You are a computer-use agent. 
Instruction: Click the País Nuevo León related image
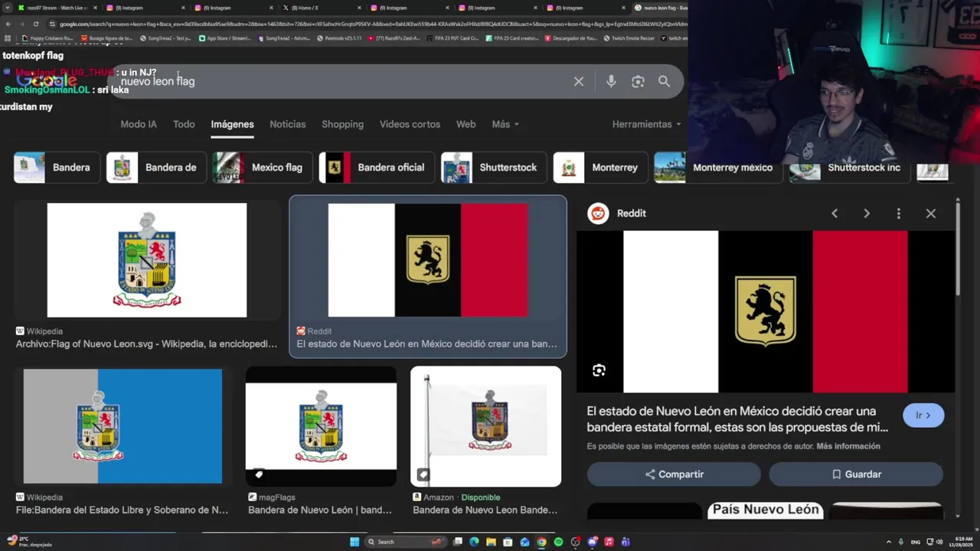click(766, 510)
